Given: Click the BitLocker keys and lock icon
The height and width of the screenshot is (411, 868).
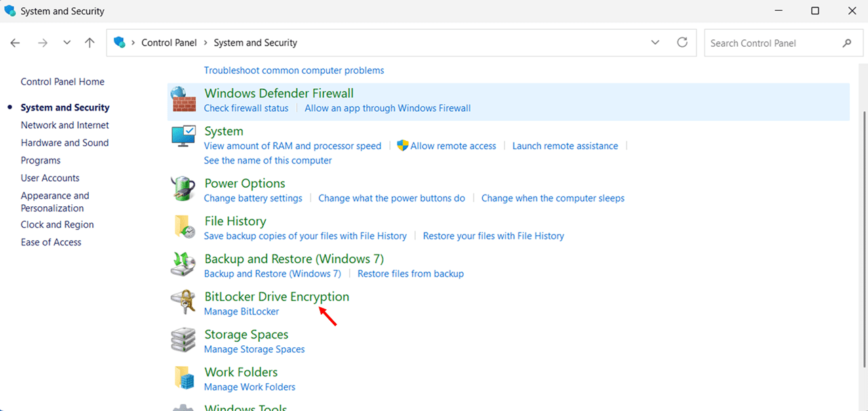Looking at the screenshot, I should (182, 302).
